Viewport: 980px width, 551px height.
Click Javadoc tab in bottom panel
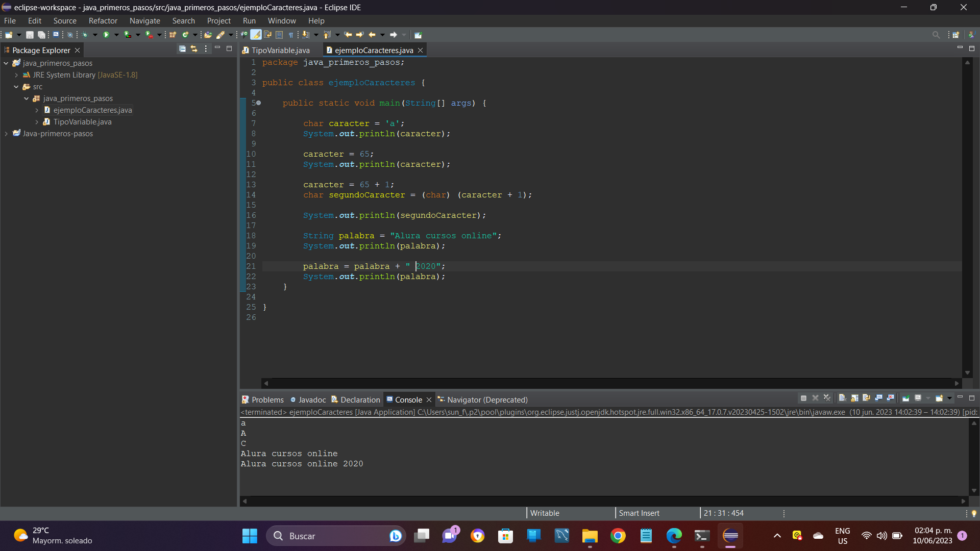(x=312, y=399)
